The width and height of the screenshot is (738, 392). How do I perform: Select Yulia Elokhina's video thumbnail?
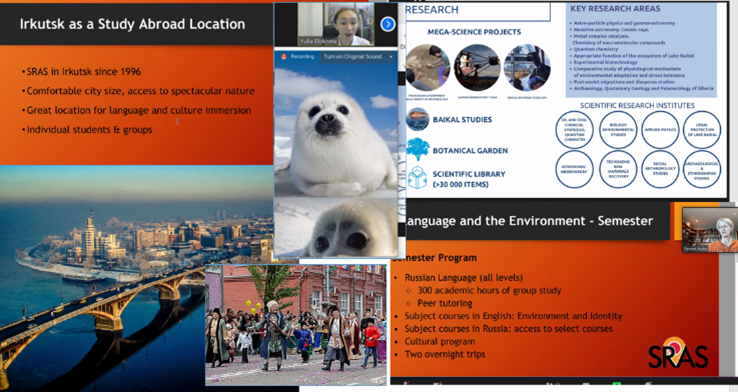pos(336,24)
